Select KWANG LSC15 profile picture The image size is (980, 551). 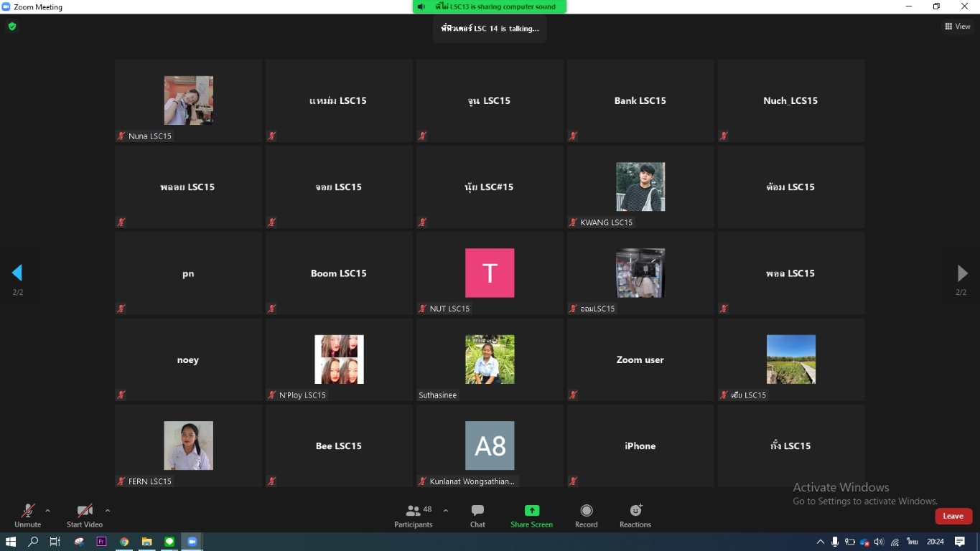click(640, 187)
